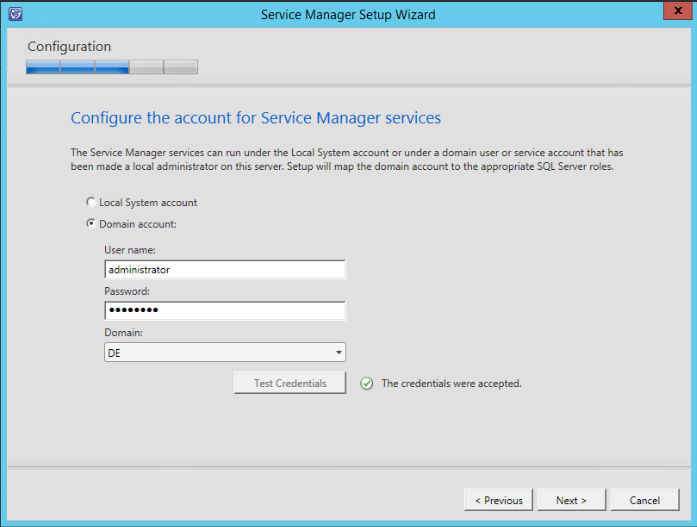Choose the Domain account radio button
Screen dimensions: 697x527
point(92,224)
